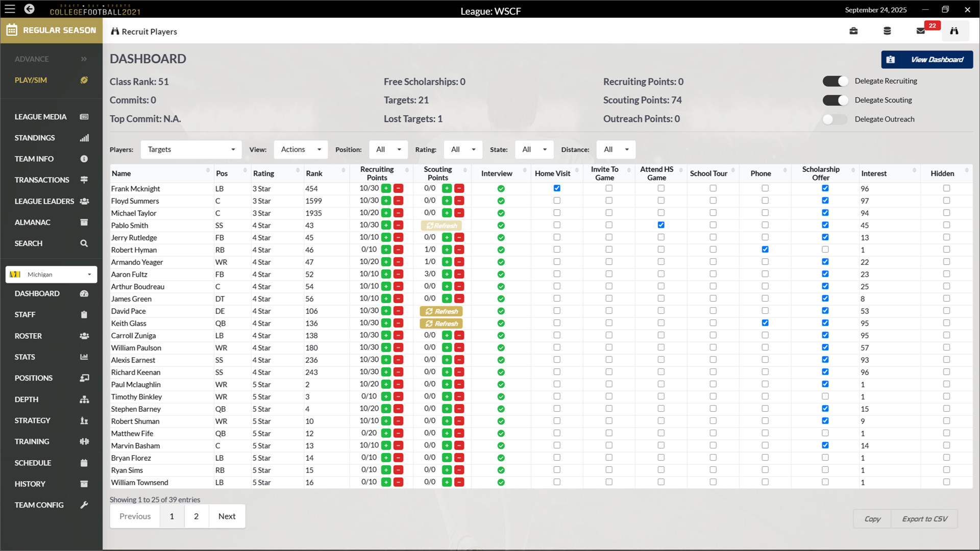The height and width of the screenshot is (551, 980).
Task: Click the Training dumbbell icon
Action: 84,441
